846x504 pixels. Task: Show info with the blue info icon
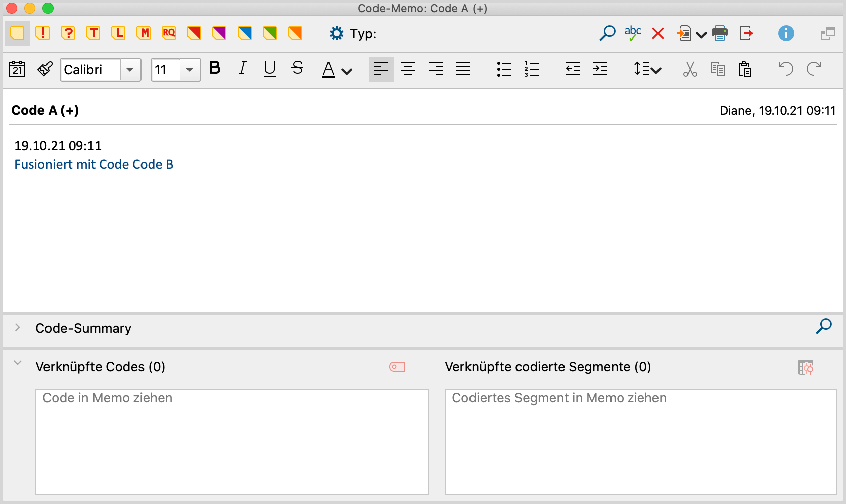(x=786, y=34)
